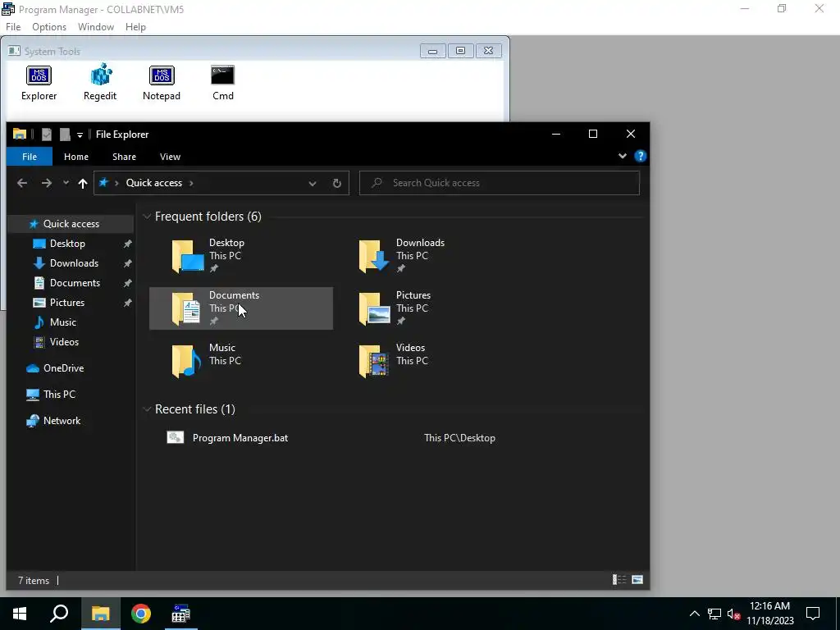Screen dimensions: 840x630
Task: Click Program Manager taskbar icon
Action: point(180,614)
